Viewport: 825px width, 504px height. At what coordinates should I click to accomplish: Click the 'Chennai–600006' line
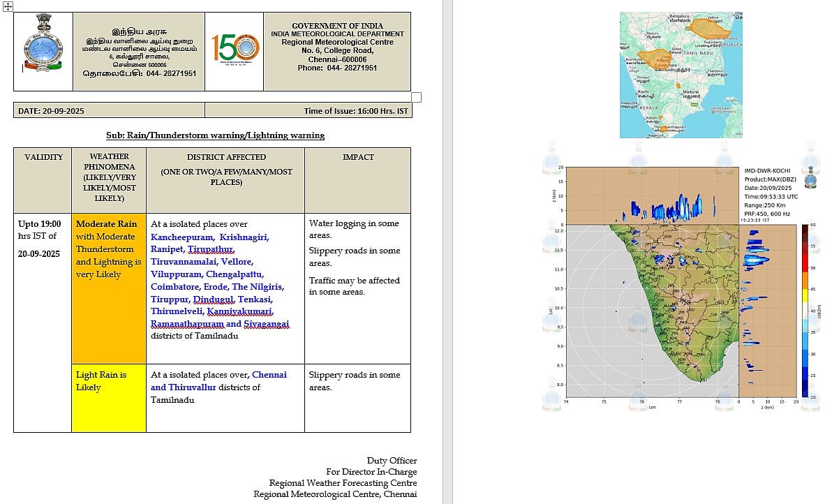click(337, 59)
